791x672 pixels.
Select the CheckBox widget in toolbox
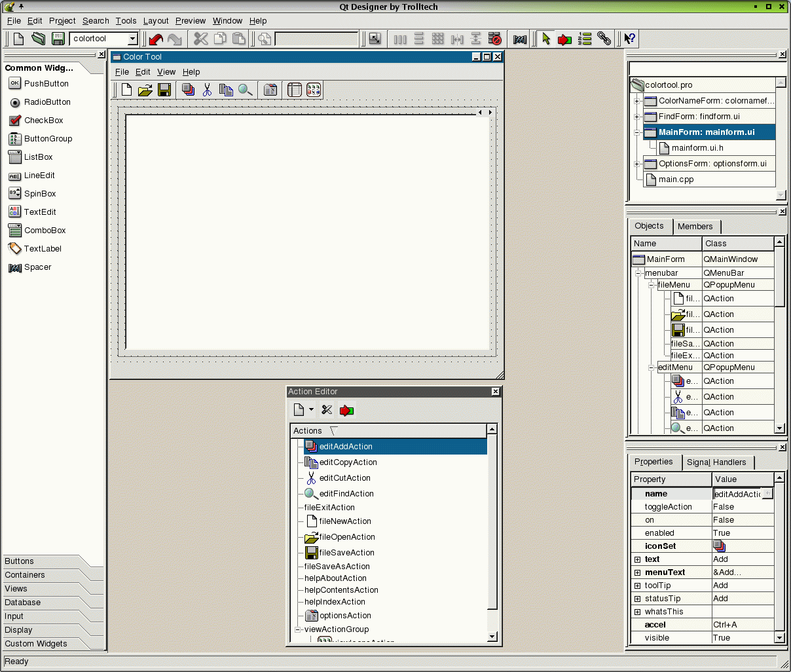coord(43,121)
